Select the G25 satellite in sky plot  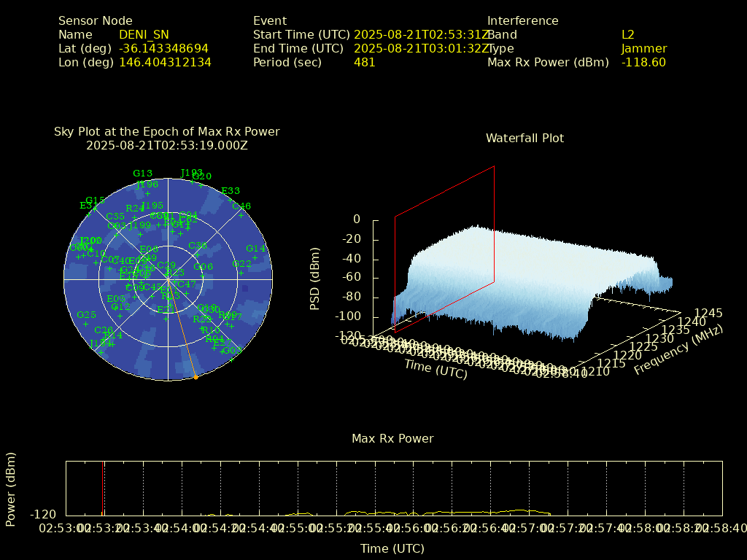pos(86,315)
